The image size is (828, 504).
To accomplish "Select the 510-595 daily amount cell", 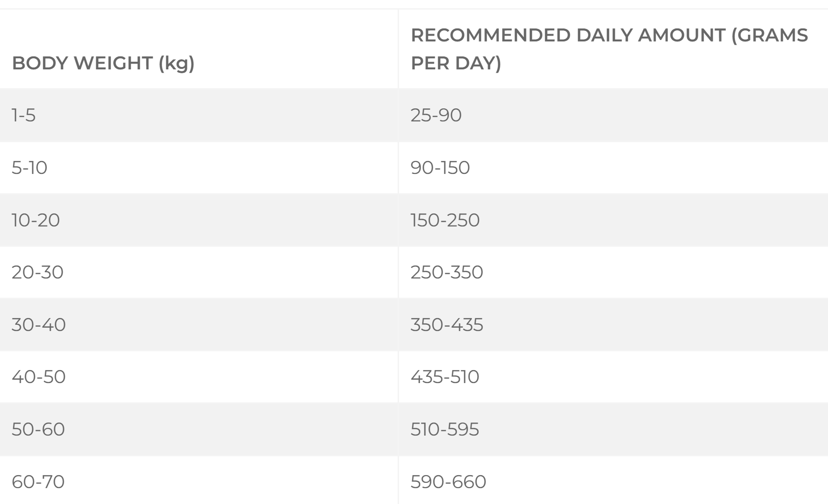I will [445, 429].
